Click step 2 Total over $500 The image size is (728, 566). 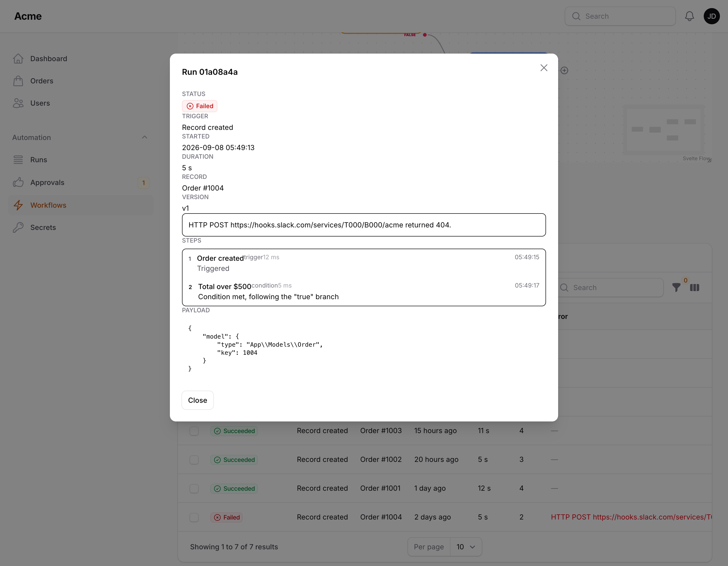[x=364, y=292]
